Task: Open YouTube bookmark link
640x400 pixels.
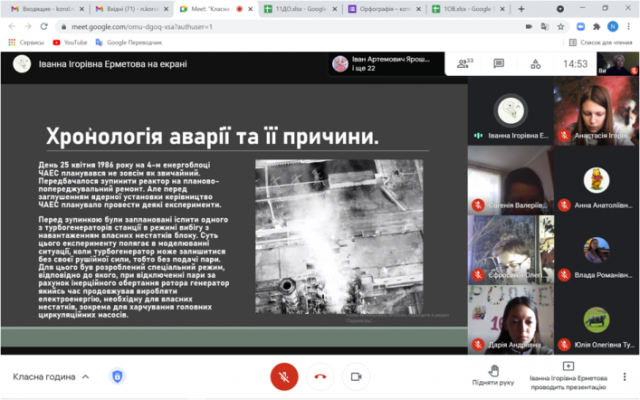Action: click(70, 42)
